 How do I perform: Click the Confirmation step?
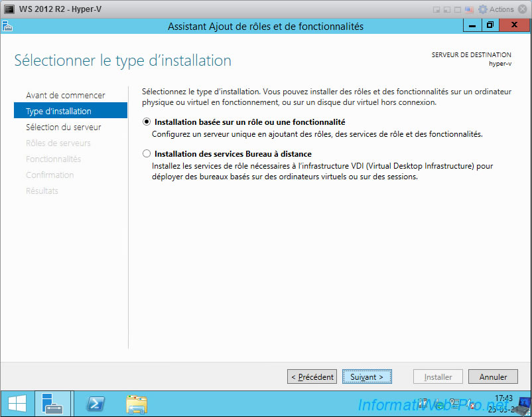tap(50, 175)
